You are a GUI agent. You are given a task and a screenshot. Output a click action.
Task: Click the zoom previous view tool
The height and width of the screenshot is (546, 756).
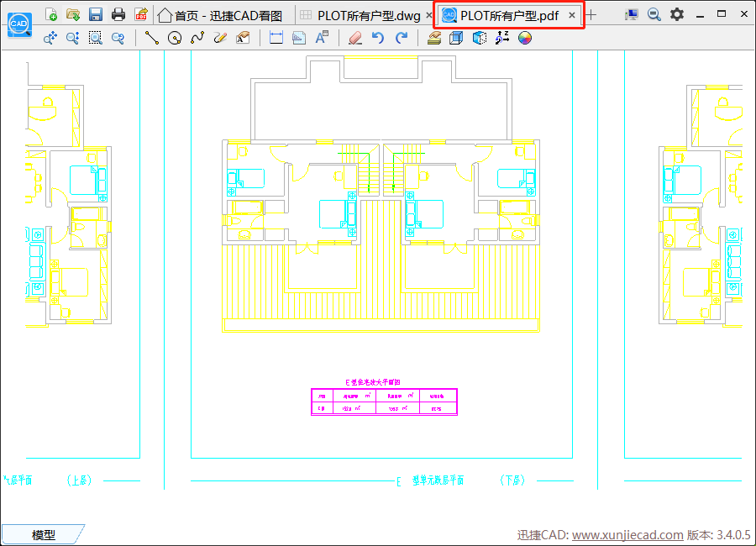(118, 38)
